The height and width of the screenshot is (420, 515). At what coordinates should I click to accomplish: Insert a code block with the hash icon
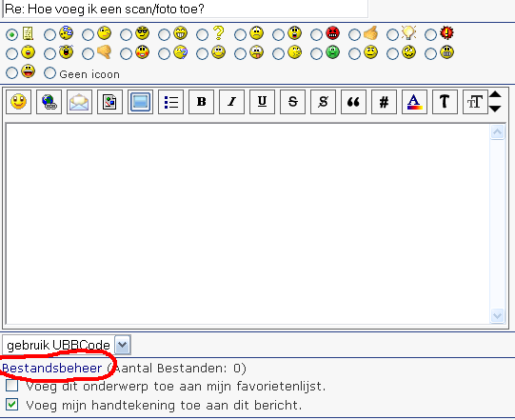tap(384, 102)
